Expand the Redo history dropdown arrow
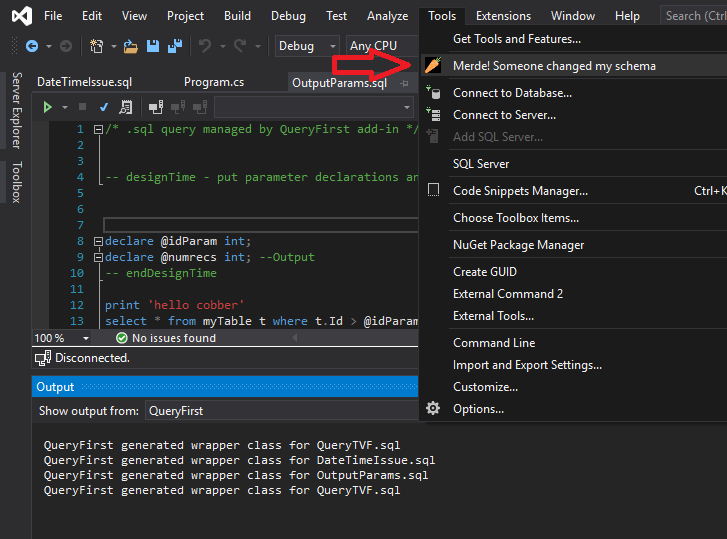Image resolution: width=727 pixels, height=539 pixels. [258, 46]
